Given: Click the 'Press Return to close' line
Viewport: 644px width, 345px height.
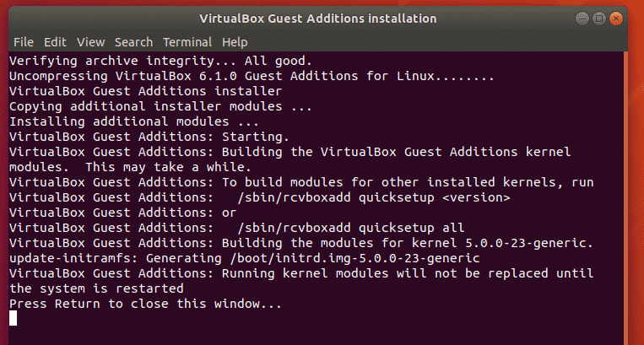Looking at the screenshot, I should [x=145, y=304].
